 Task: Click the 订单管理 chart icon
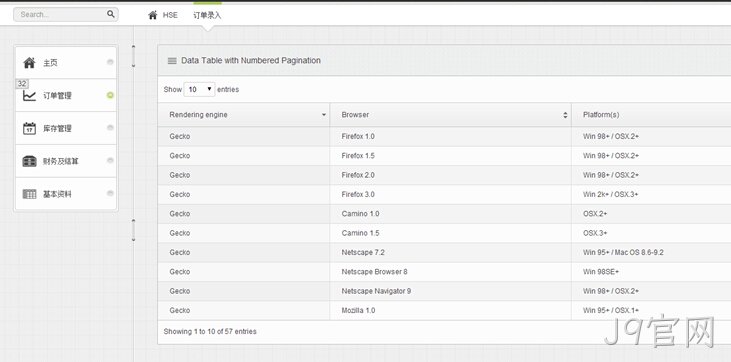click(29, 96)
